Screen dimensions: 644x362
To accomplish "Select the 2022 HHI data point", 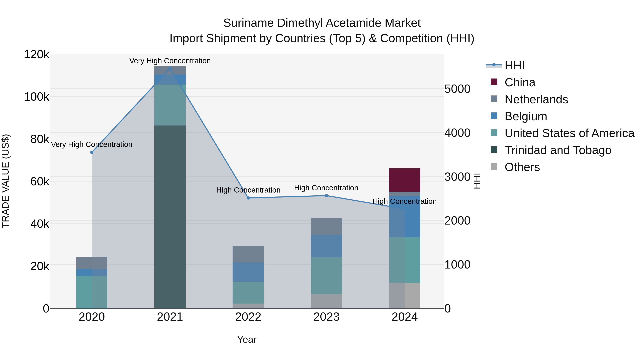I will pos(248,198).
